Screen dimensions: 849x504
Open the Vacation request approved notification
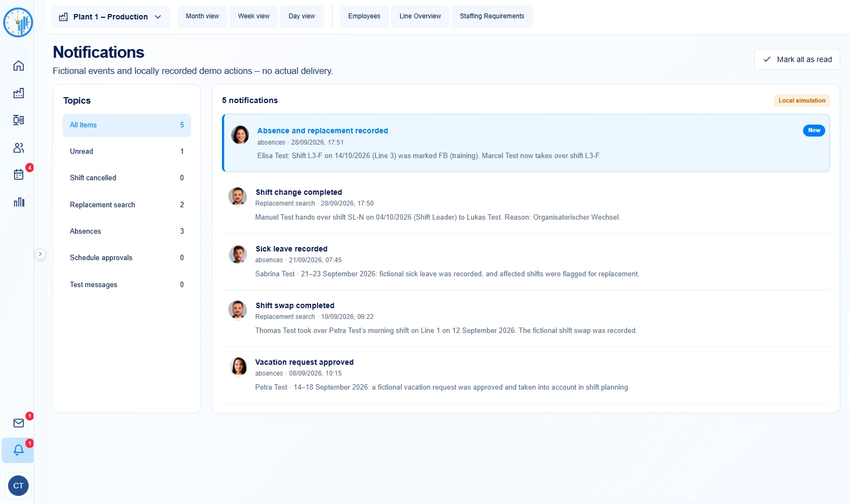[x=526, y=375]
